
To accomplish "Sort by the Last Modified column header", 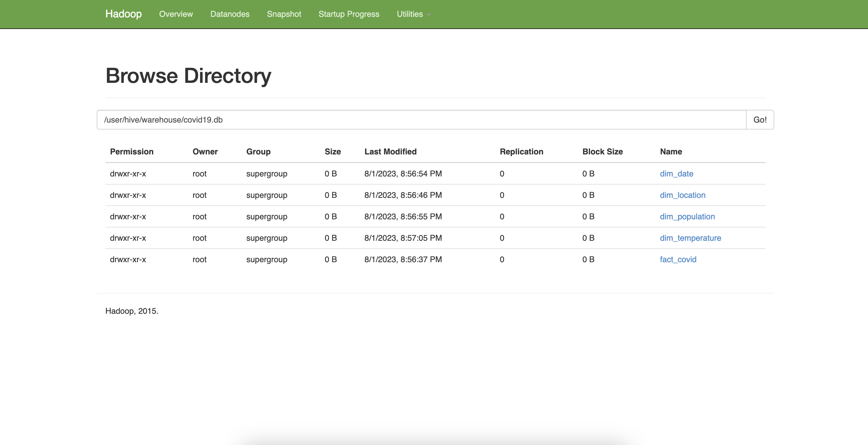I will tap(390, 151).
